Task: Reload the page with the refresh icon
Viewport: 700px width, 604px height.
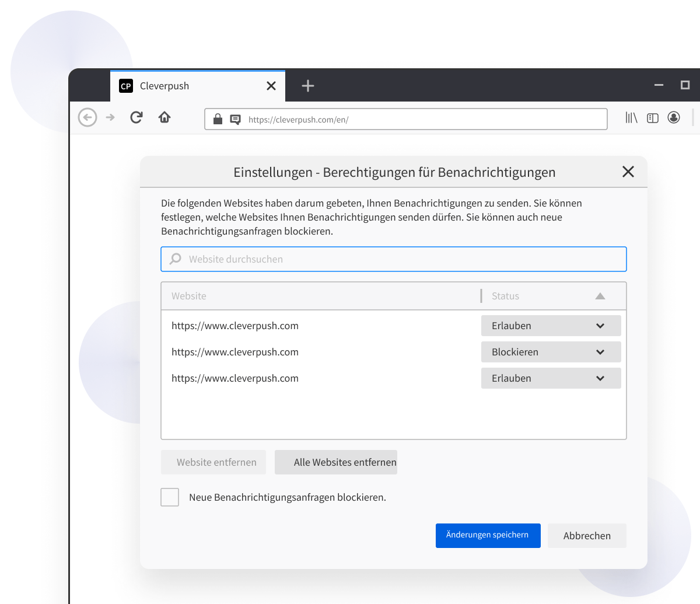Action: pyautogui.click(x=136, y=117)
